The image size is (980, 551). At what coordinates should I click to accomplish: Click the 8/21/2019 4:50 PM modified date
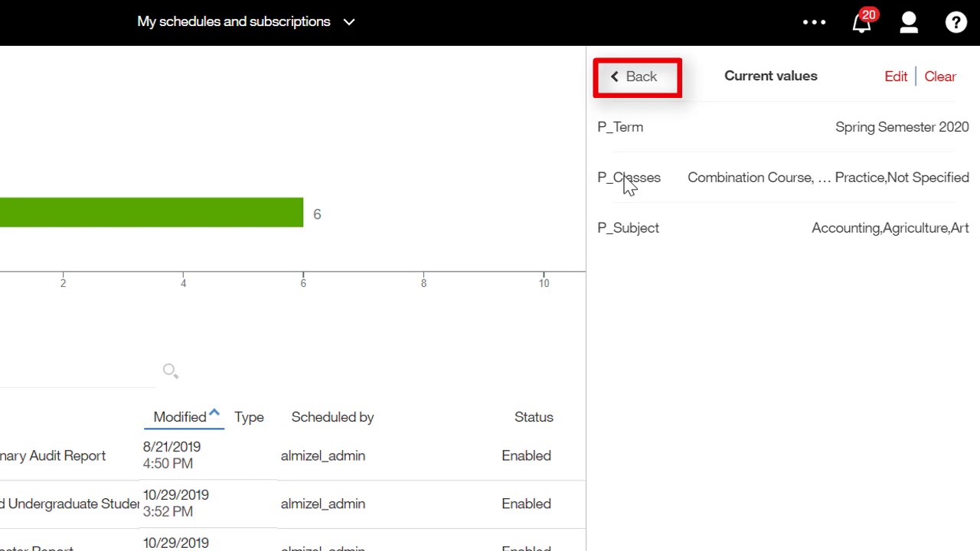pyautogui.click(x=171, y=455)
